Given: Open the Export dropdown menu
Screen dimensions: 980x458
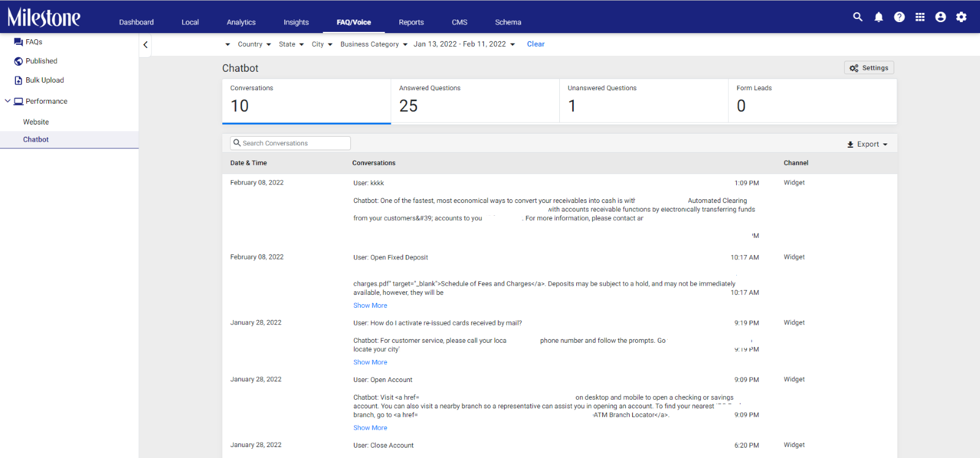Looking at the screenshot, I should pos(867,145).
